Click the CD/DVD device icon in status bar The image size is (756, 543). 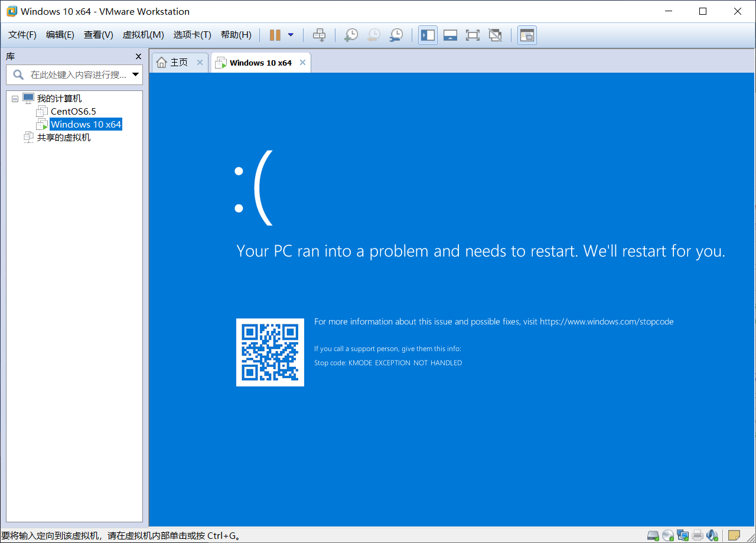(667, 535)
